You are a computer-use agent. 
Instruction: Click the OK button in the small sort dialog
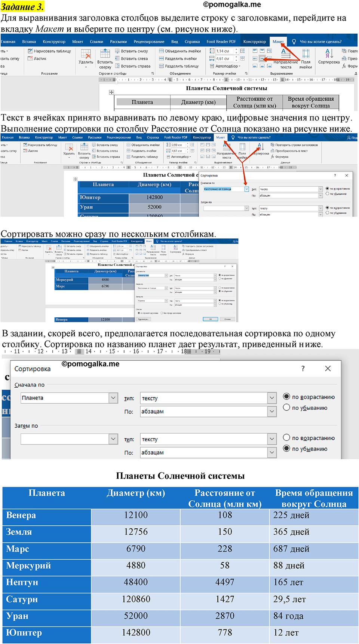tap(211, 319)
